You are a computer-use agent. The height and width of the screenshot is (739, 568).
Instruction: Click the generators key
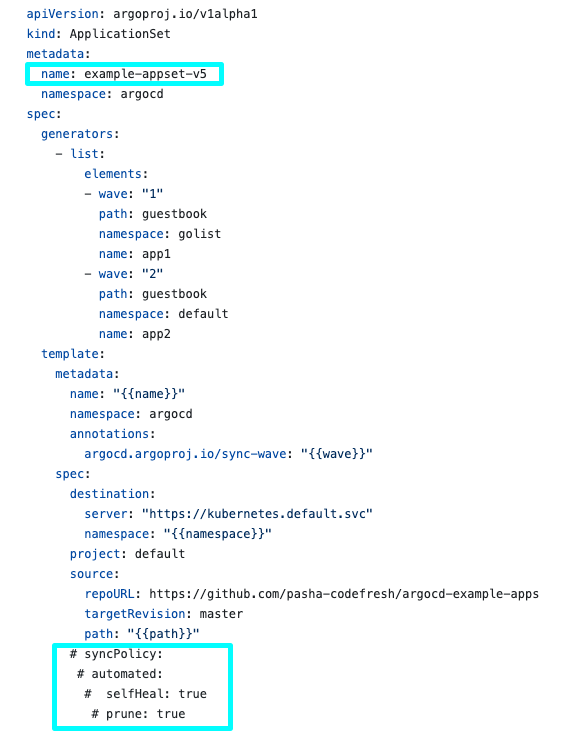click(x=77, y=134)
